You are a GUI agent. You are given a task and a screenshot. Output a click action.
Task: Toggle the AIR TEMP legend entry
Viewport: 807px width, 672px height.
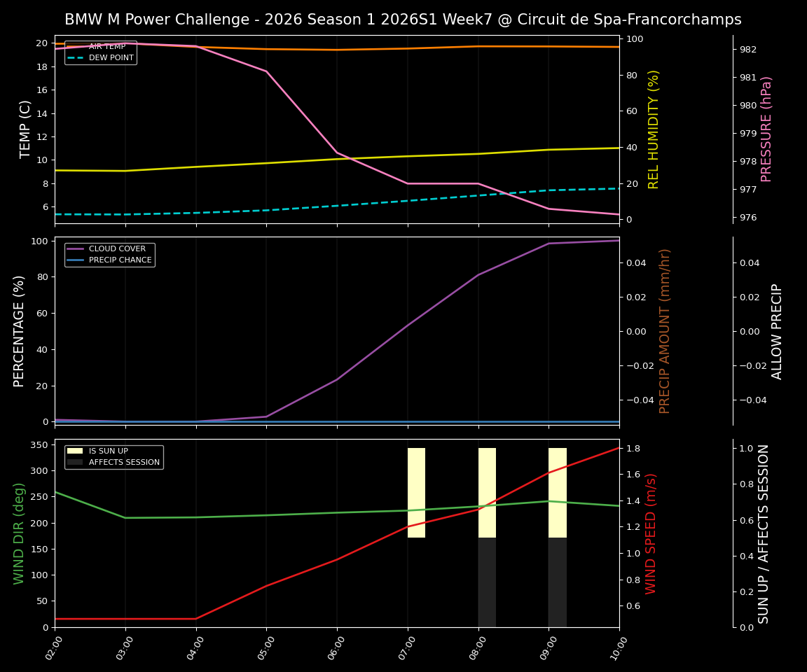click(105, 48)
